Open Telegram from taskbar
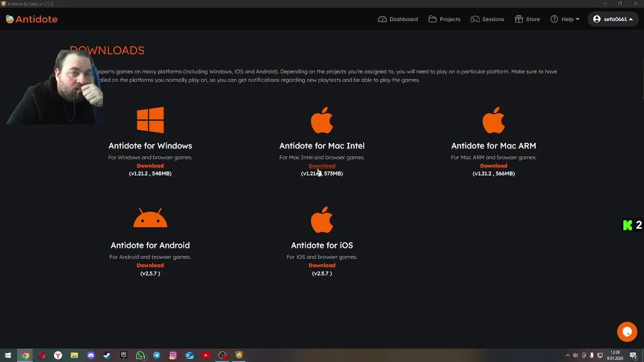The width and height of the screenshot is (644, 362). tap(156, 355)
